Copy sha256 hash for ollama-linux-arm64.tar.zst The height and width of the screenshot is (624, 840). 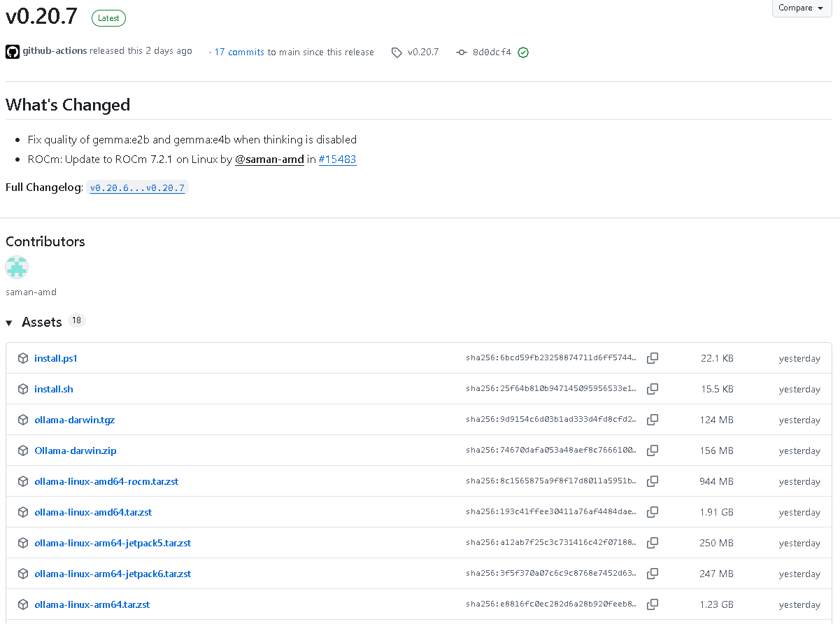(x=653, y=604)
